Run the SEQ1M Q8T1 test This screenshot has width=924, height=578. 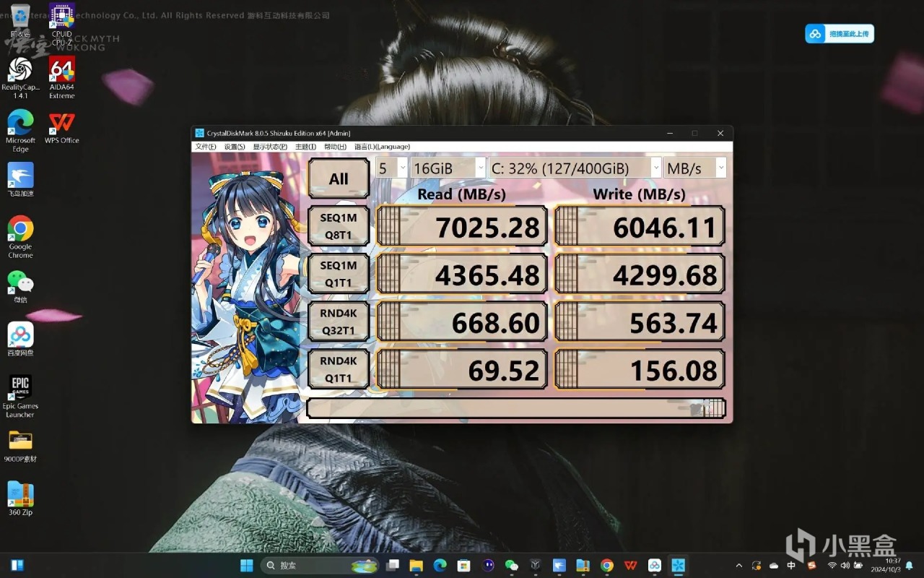tap(339, 226)
